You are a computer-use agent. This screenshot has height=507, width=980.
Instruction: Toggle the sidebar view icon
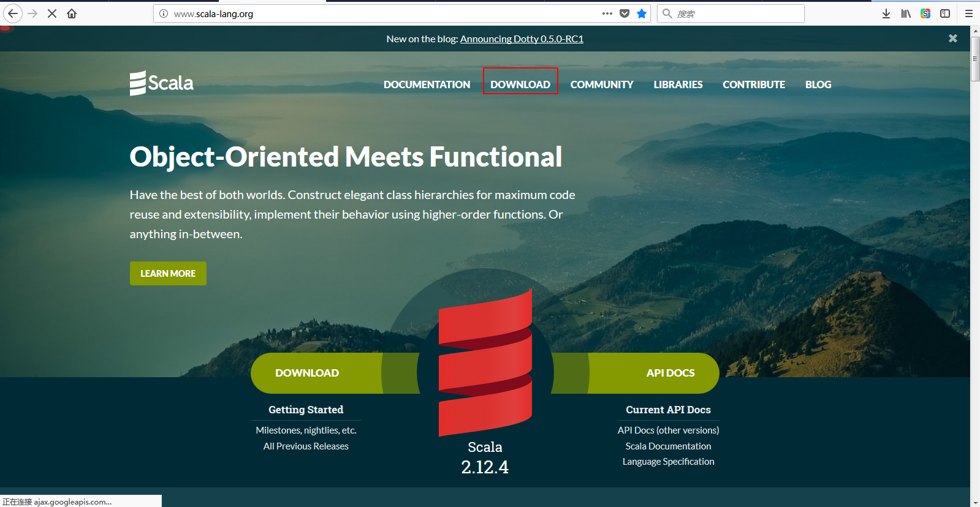945,13
